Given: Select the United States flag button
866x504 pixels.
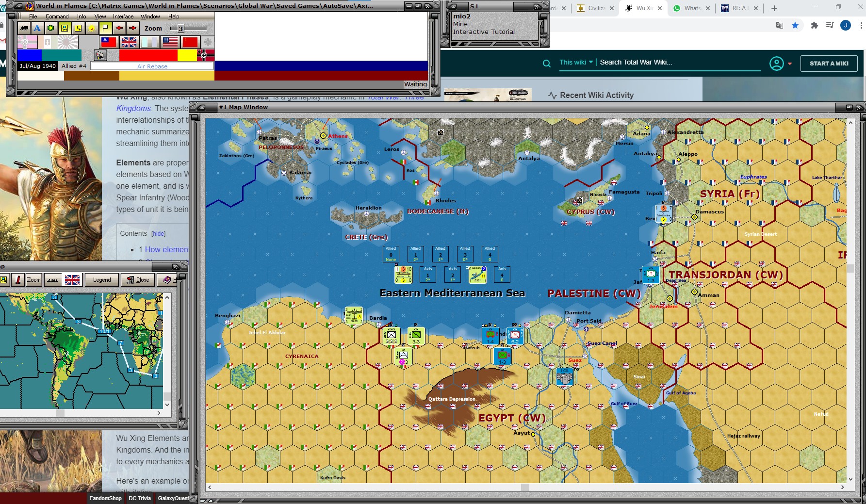Looking at the screenshot, I should coord(170,42).
